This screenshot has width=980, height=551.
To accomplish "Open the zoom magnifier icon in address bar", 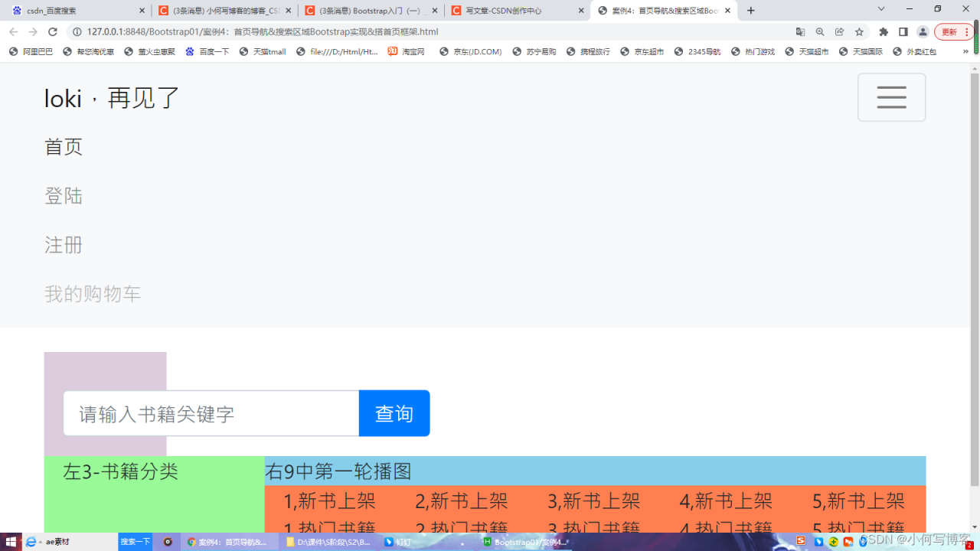I will point(820,32).
